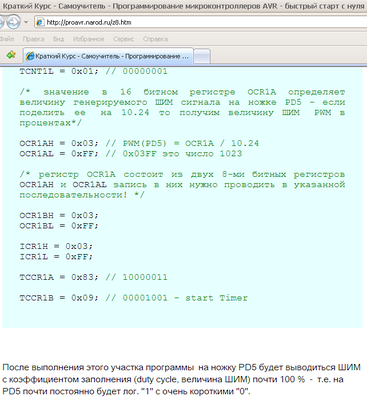Image resolution: width=367 pixels, height=400 pixels.
Task: Click the line OCR1BH = 0x03
Action: [59, 216]
